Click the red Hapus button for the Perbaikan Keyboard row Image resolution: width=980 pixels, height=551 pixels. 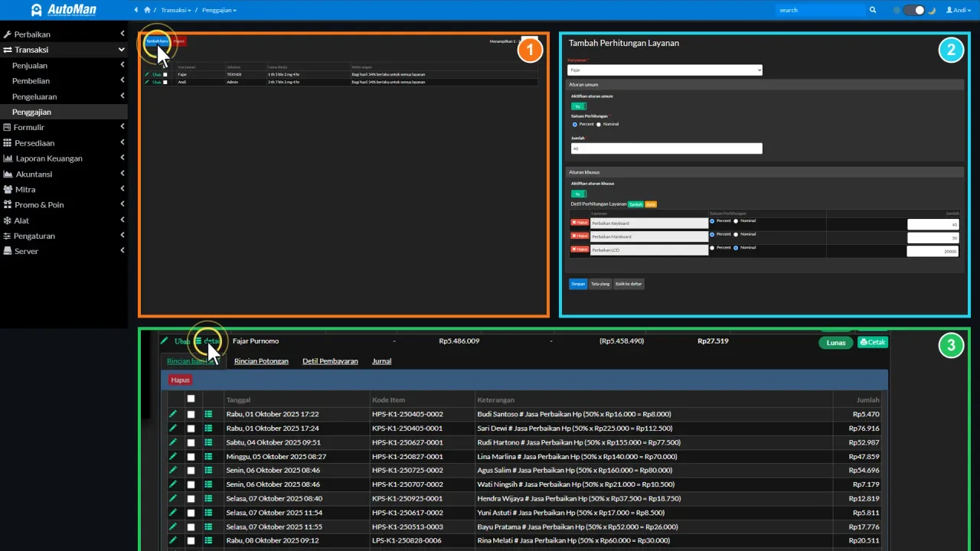pos(580,223)
